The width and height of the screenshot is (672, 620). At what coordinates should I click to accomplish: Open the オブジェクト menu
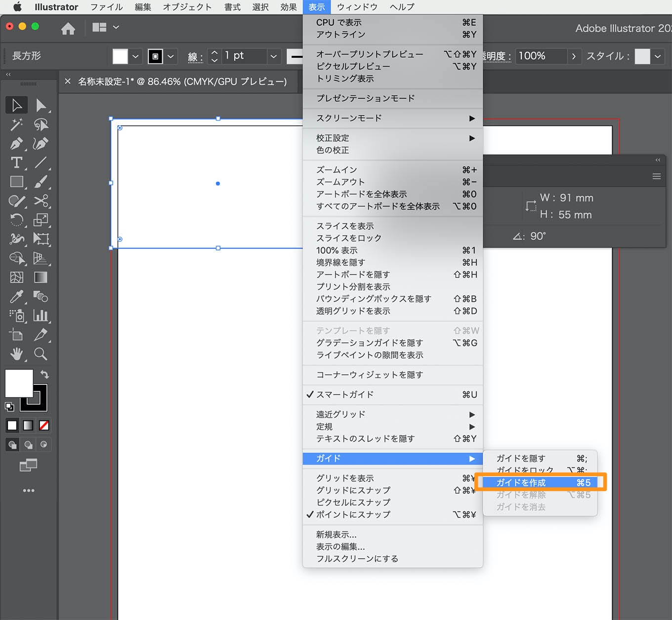point(187,7)
